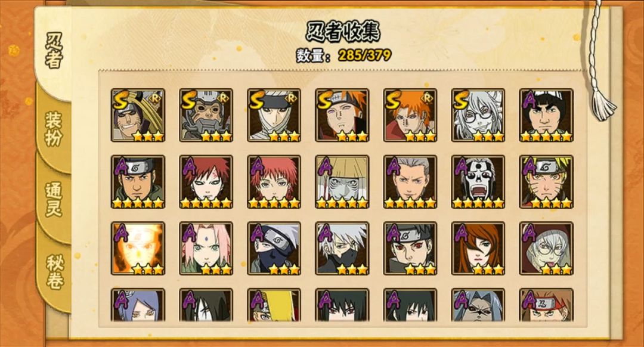Switch to the 装扮 tab
644x347 pixels.
point(54,129)
